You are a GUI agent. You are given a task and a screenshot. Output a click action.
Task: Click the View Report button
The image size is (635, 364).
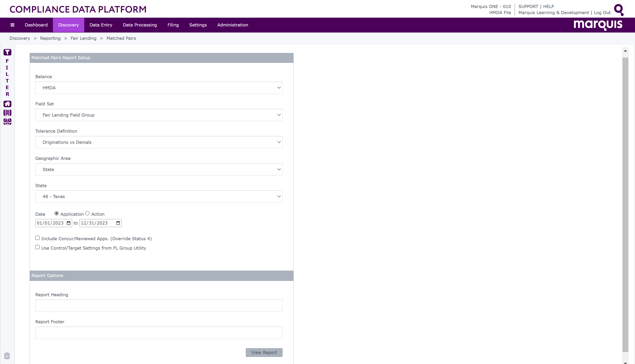[x=264, y=352]
